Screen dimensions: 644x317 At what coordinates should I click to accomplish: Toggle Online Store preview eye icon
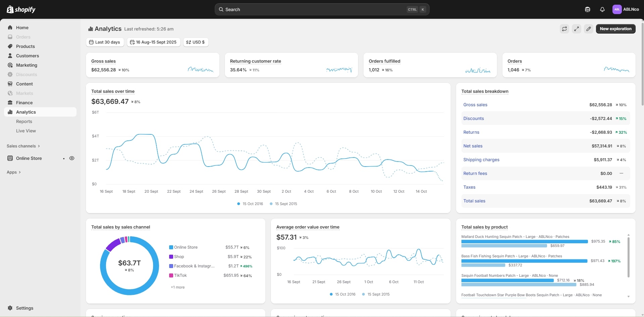click(72, 158)
